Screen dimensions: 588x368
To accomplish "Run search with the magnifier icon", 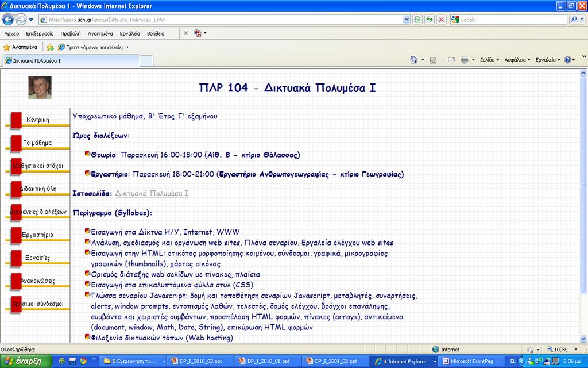I will [x=574, y=20].
